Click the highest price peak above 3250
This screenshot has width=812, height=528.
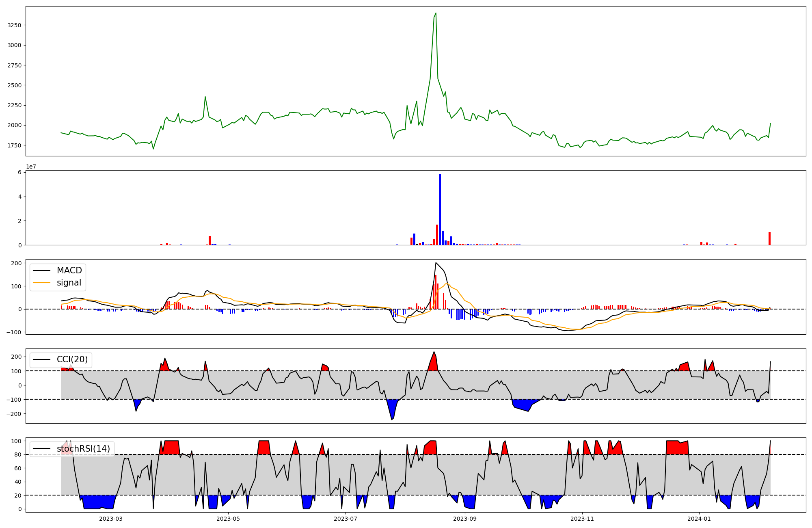click(x=436, y=13)
